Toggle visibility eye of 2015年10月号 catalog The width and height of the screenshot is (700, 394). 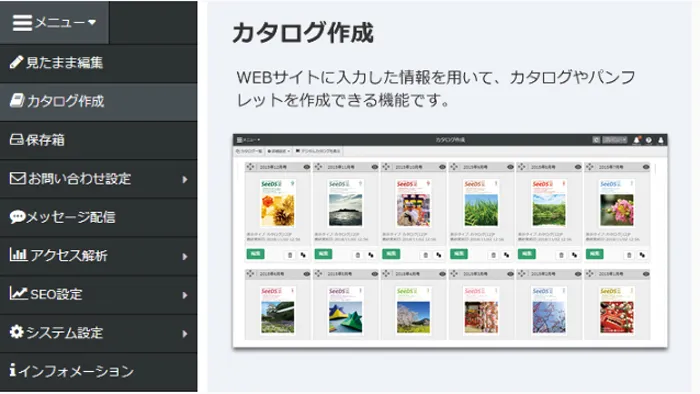tap(442, 167)
